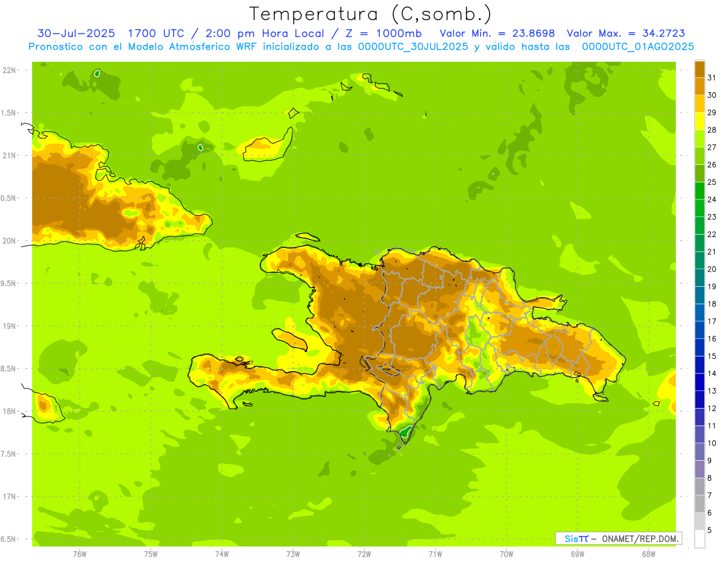This screenshot has height=562, width=728.
Task: Click the 'Temperatura (C,somb.)' title
Action: pyautogui.click(x=370, y=14)
